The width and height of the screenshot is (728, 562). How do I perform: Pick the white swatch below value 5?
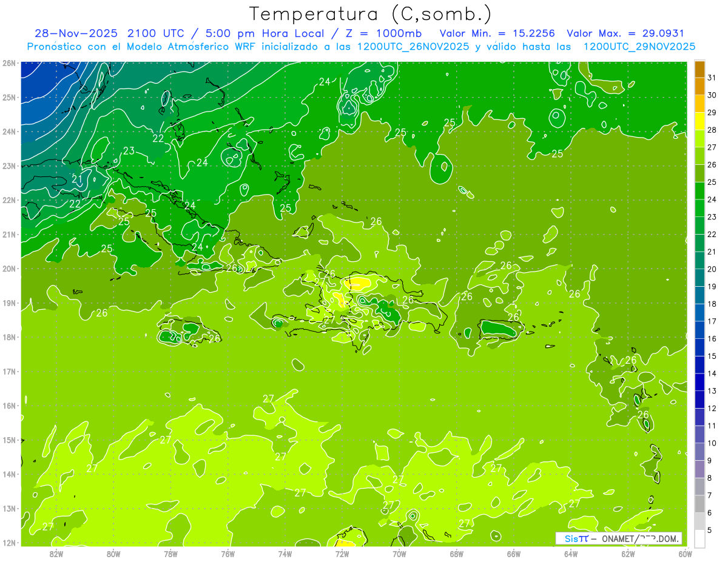(699, 538)
